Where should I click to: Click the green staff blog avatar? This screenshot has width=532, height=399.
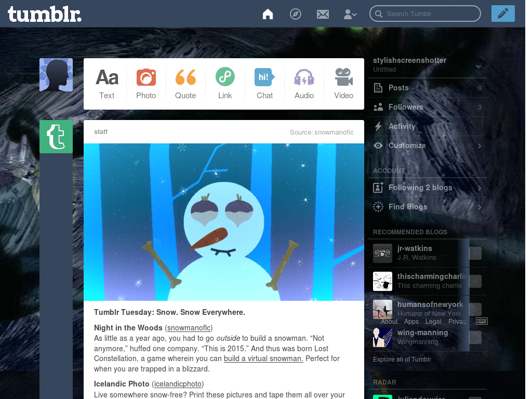(56, 137)
